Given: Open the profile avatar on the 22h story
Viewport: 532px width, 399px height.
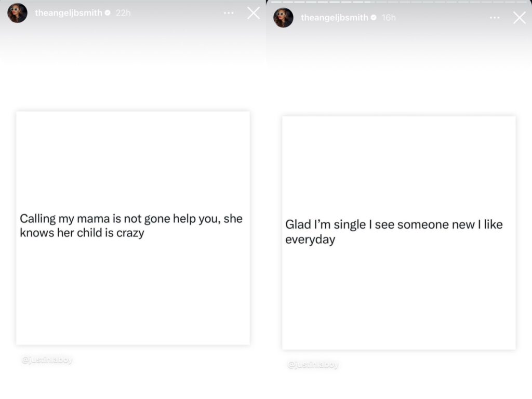Looking at the screenshot, I should pyautogui.click(x=17, y=13).
